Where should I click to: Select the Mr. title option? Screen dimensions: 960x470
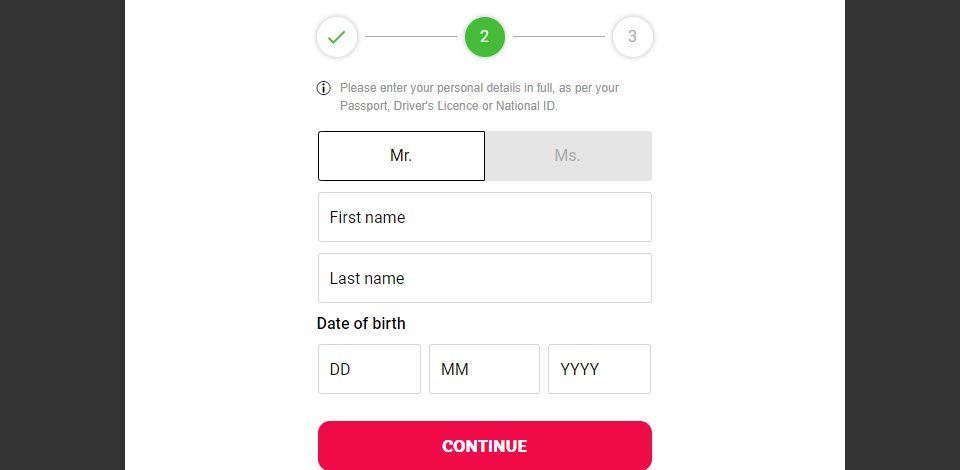point(401,155)
